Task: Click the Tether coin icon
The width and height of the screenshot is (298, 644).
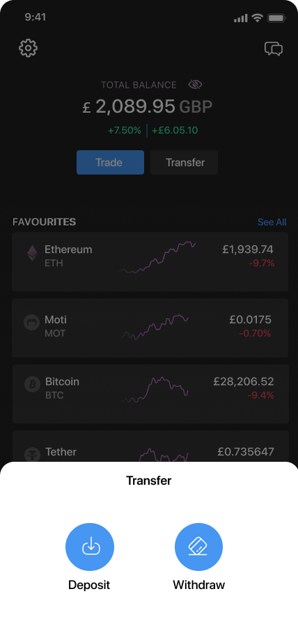Action: [x=32, y=454]
